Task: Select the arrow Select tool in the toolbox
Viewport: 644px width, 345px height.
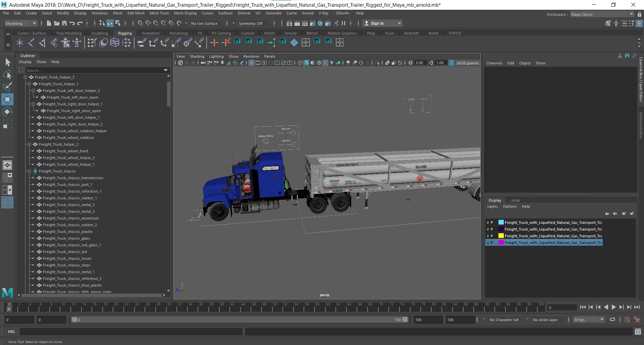Action: click(x=8, y=62)
